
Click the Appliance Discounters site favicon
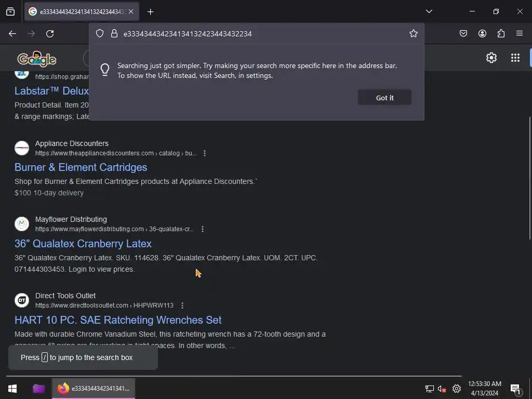22,148
